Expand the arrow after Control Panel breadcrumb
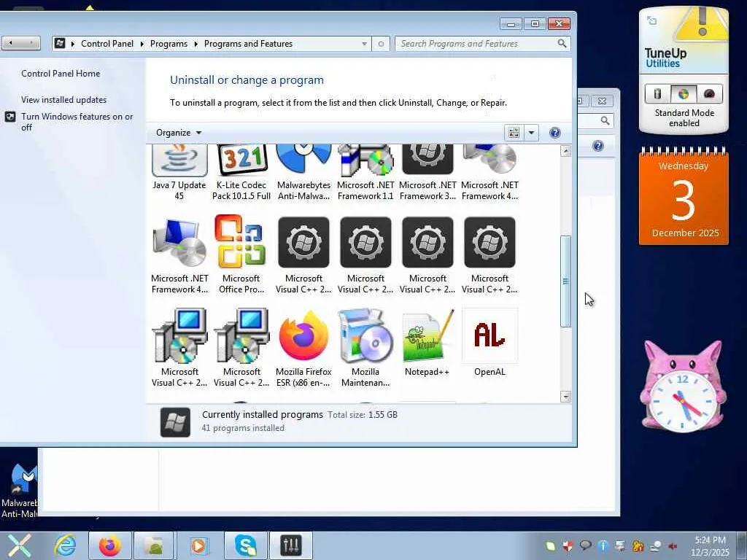The height and width of the screenshot is (560, 747). pyautogui.click(x=142, y=44)
